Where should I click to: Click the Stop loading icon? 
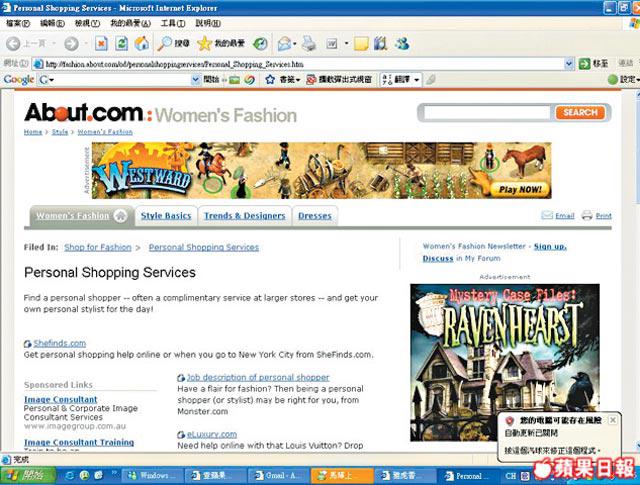101,43
